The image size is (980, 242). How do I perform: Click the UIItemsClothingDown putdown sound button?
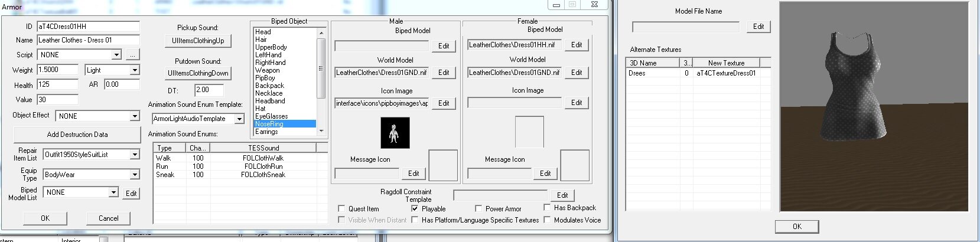[x=198, y=73]
